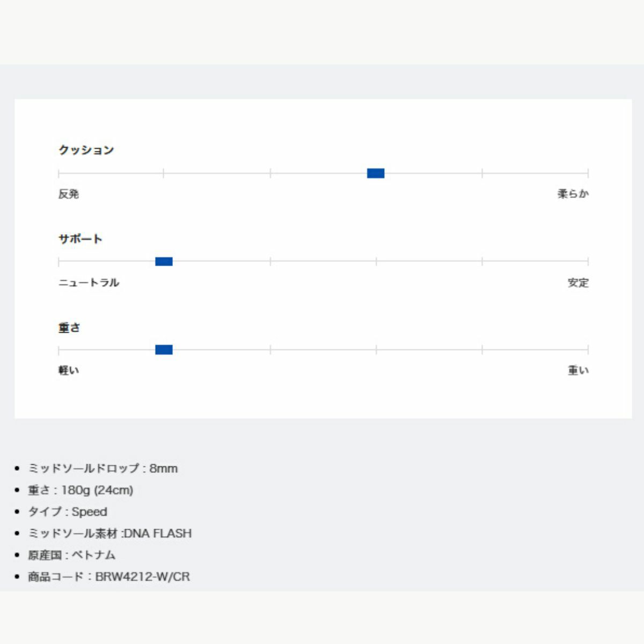Click the タイプ : Speed line
Image resolution: width=644 pixels, height=644 pixels.
68,512
